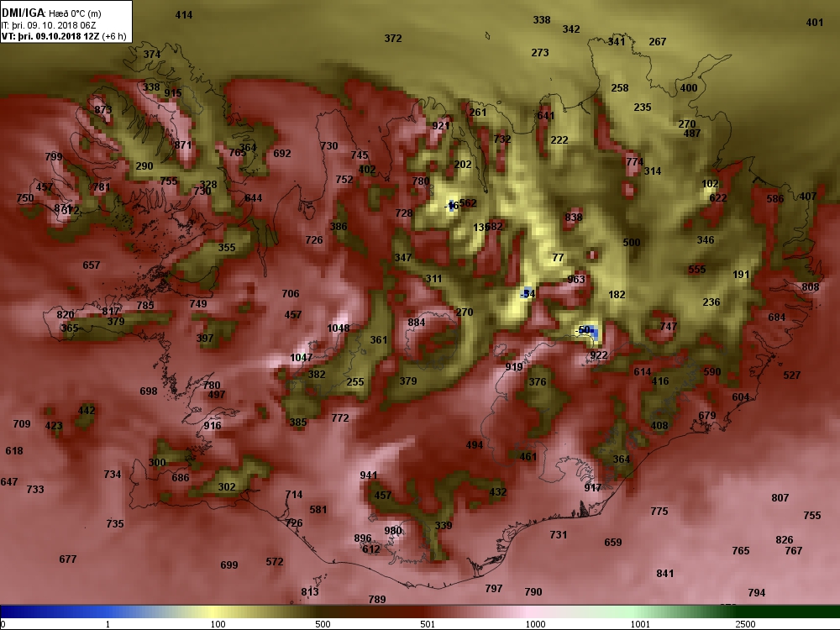Click the map value '641'
This screenshot has width=840, height=630.
tap(545, 116)
